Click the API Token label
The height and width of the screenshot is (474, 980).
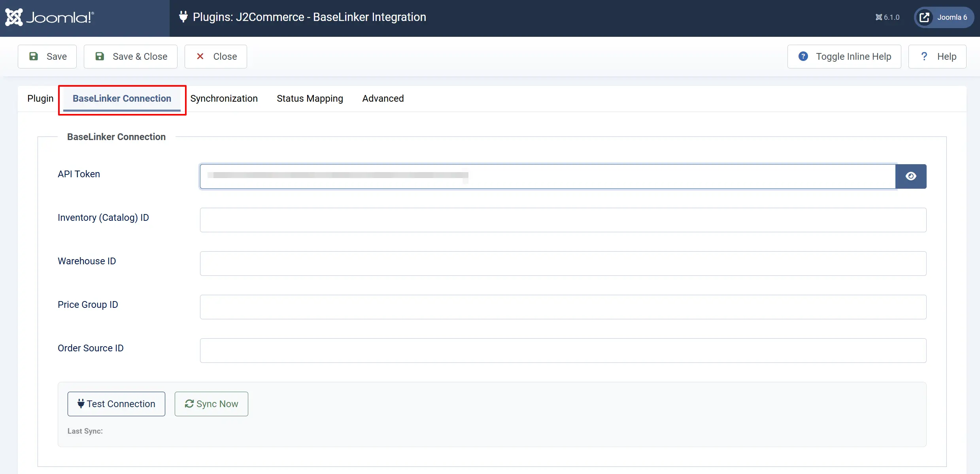tap(79, 174)
